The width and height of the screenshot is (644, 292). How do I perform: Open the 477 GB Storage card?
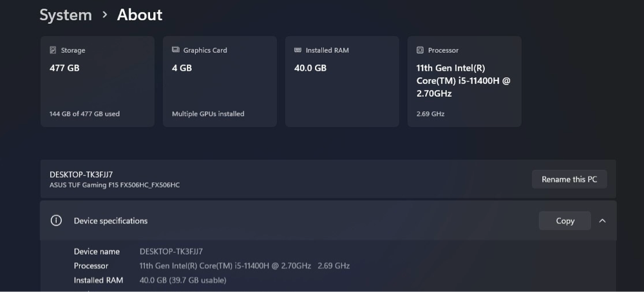tap(97, 81)
